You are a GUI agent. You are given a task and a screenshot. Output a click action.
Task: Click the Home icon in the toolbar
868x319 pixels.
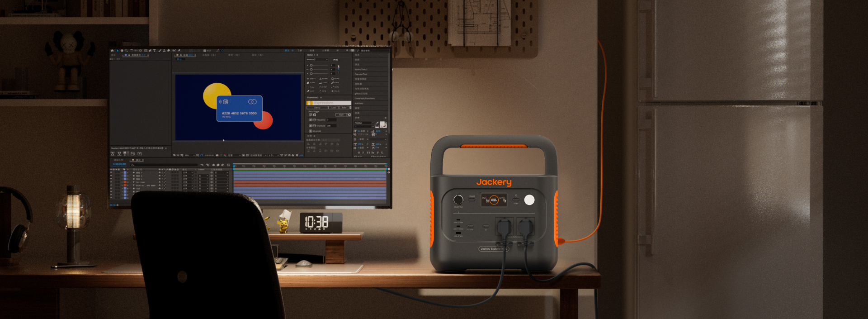click(112, 51)
